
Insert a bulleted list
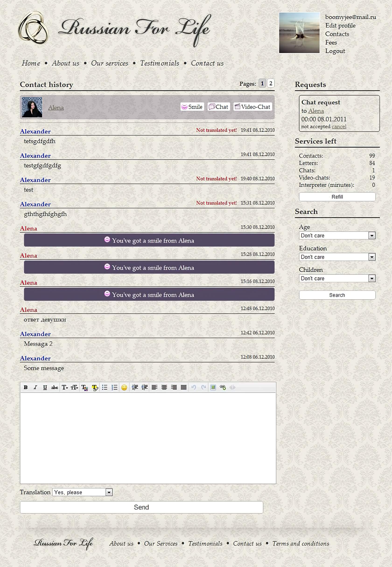coord(105,387)
